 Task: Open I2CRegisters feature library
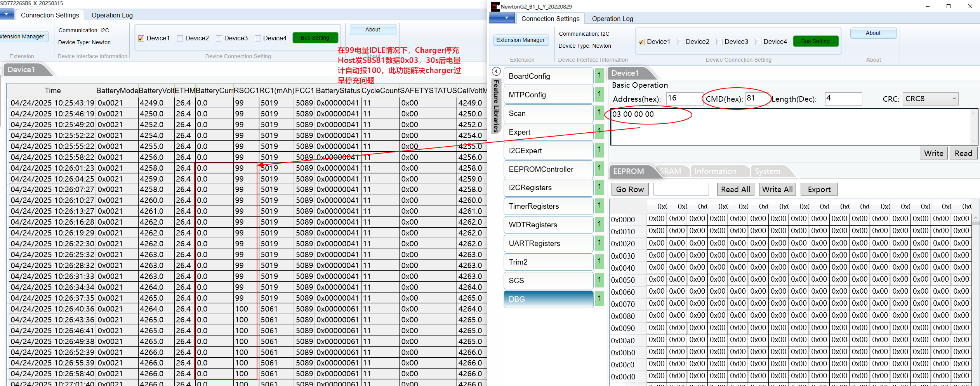tap(549, 188)
